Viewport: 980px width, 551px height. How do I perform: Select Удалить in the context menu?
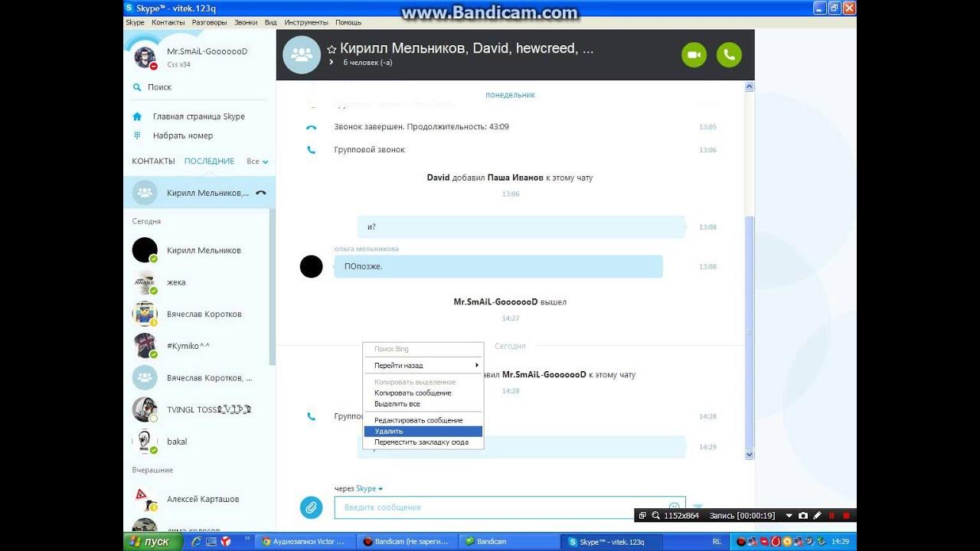(423, 432)
